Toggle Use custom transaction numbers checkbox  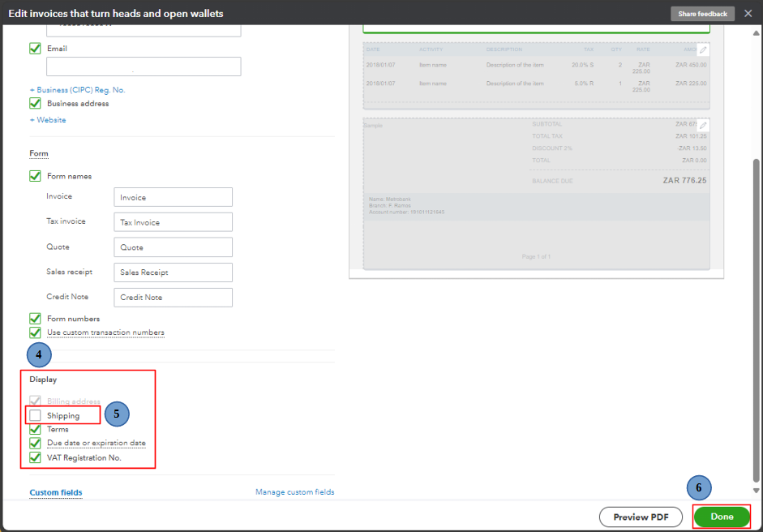pyautogui.click(x=35, y=332)
